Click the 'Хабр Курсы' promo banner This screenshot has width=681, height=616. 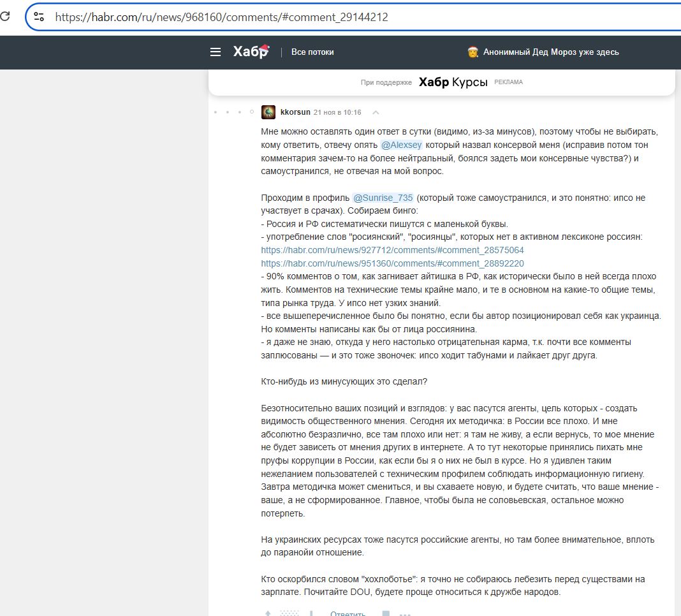[x=453, y=82]
